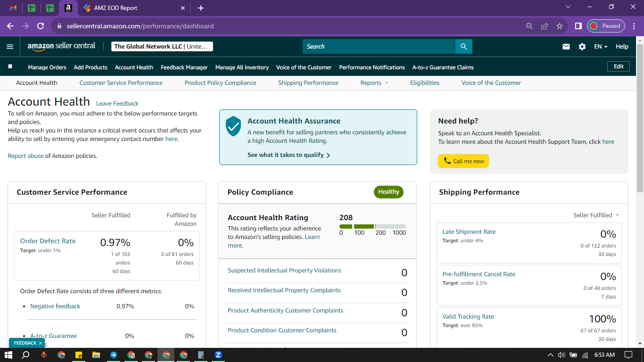644x362 pixels.
Task: Open The Global Network LLC account switcher
Action: pyautogui.click(x=162, y=47)
